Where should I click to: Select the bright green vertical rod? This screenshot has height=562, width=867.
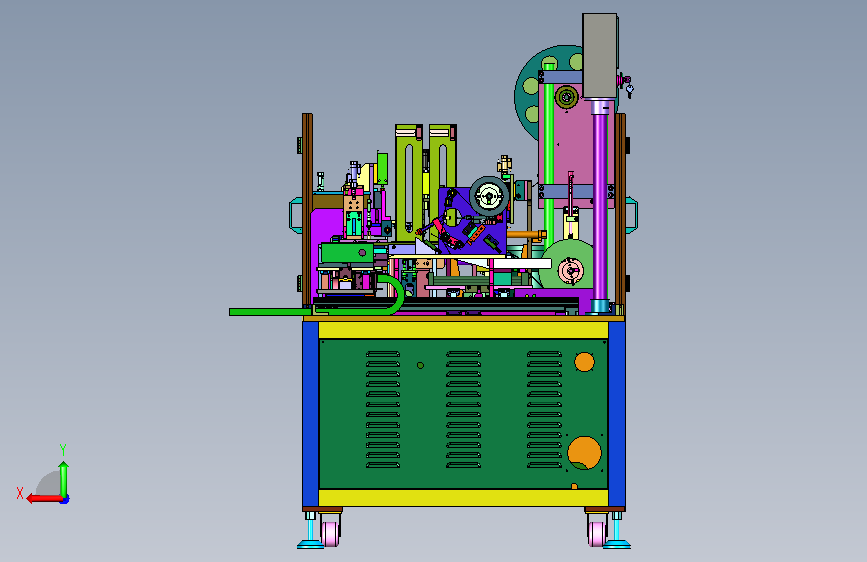click(x=549, y=155)
